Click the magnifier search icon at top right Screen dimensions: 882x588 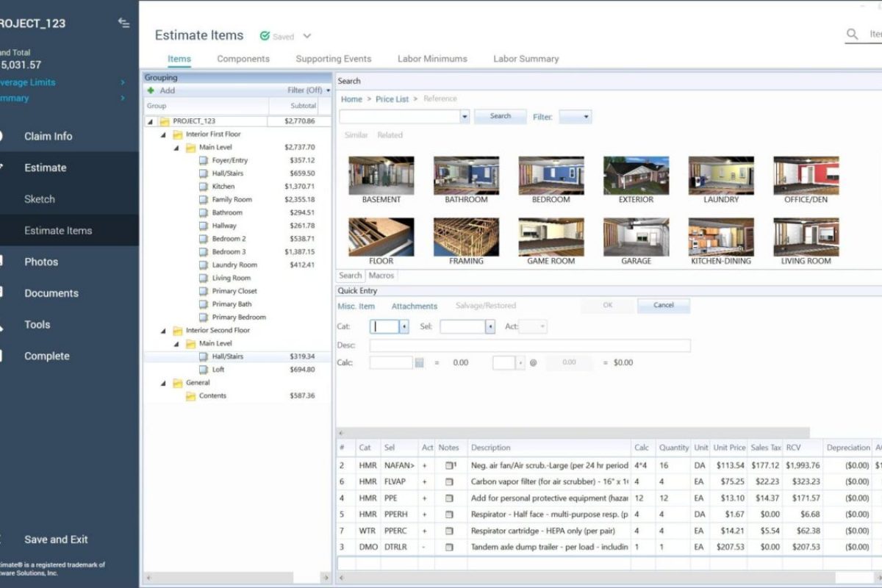coord(853,35)
